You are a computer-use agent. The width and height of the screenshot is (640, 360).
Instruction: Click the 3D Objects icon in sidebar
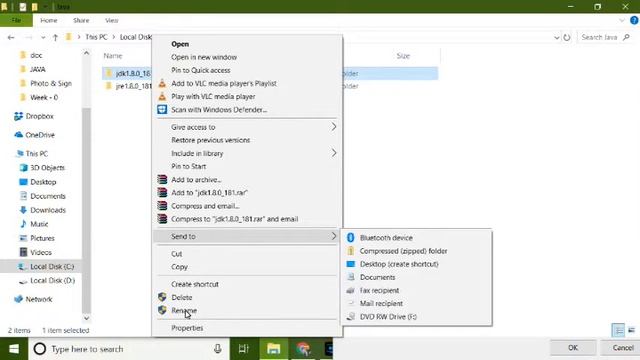pyautogui.click(x=23, y=168)
